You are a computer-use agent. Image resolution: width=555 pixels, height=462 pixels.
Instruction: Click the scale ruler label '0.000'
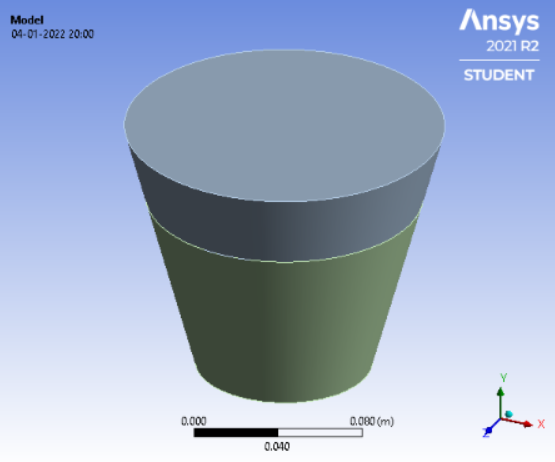pos(194,421)
